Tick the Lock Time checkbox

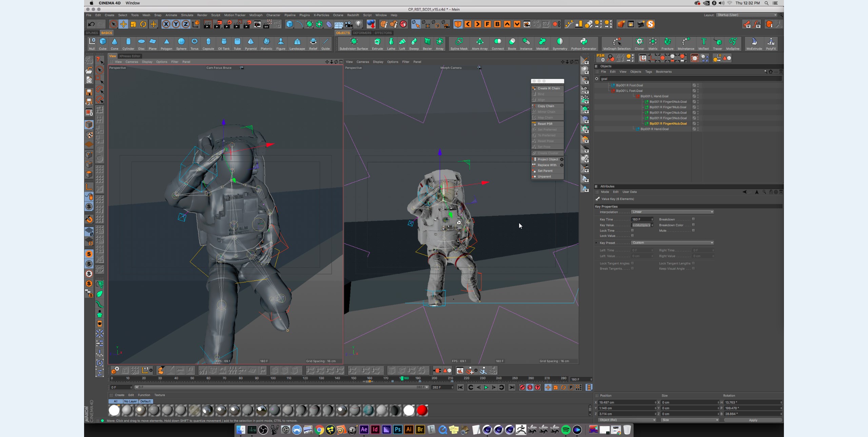(x=632, y=230)
